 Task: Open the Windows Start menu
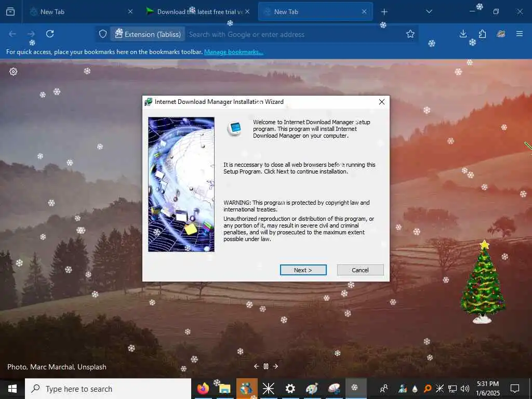tap(12, 389)
